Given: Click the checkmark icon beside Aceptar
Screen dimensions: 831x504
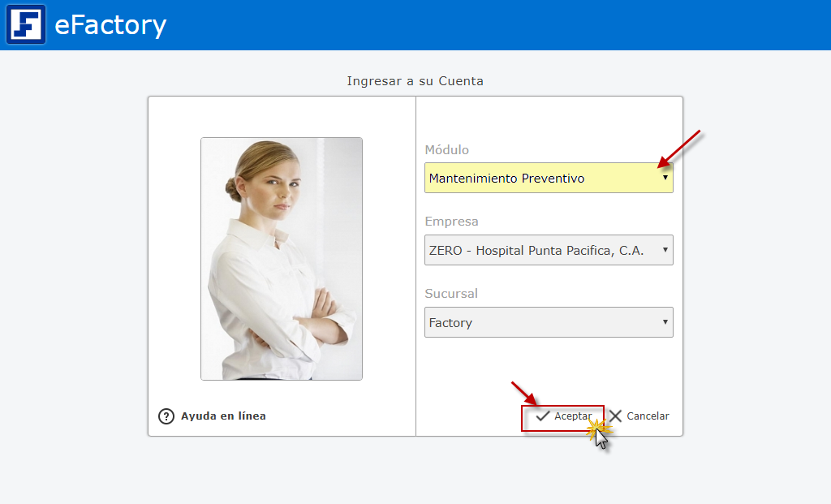Looking at the screenshot, I should point(543,416).
